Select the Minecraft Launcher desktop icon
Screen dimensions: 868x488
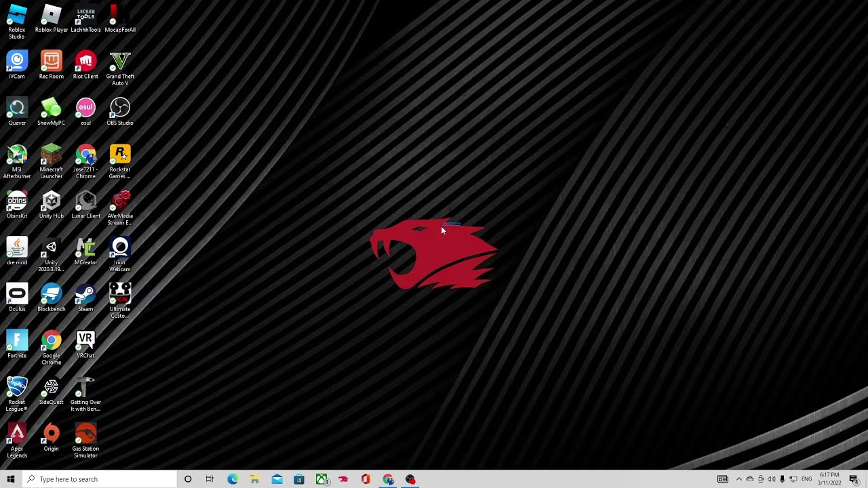click(52, 162)
